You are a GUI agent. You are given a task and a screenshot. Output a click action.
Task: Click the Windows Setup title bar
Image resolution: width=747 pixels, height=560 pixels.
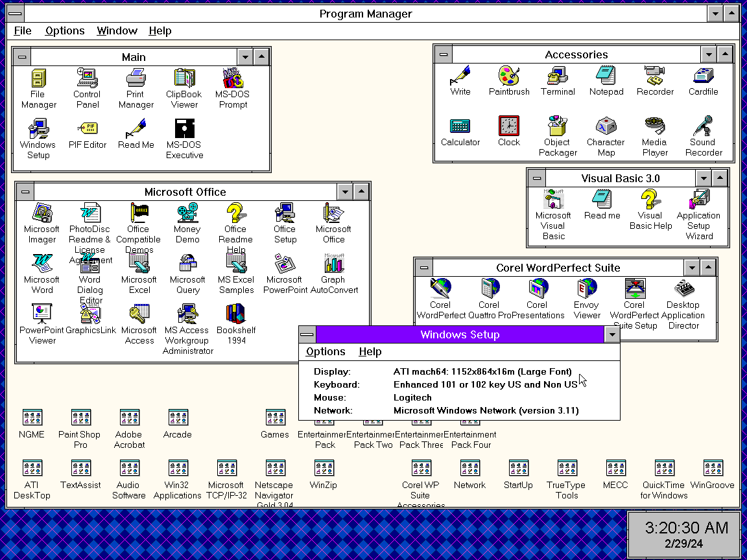coord(460,334)
